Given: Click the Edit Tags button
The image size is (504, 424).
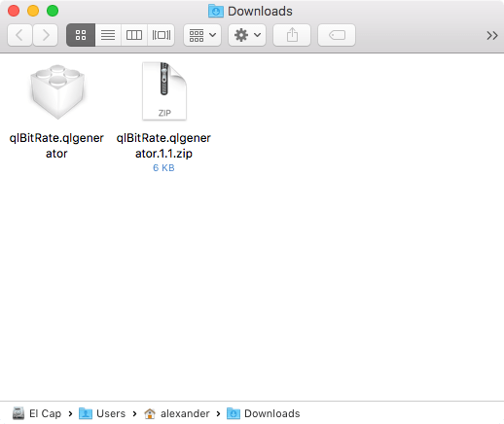Looking at the screenshot, I should pyautogui.click(x=337, y=35).
